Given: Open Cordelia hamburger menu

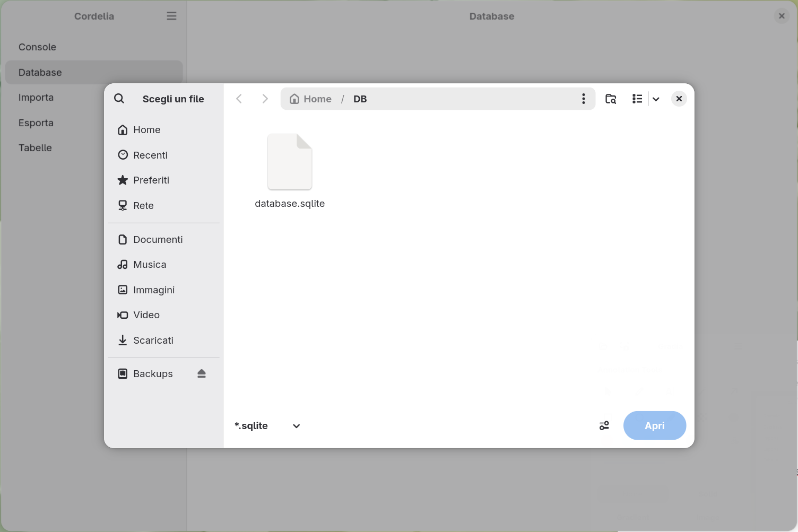Looking at the screenshot, I should tap(171, 16).
